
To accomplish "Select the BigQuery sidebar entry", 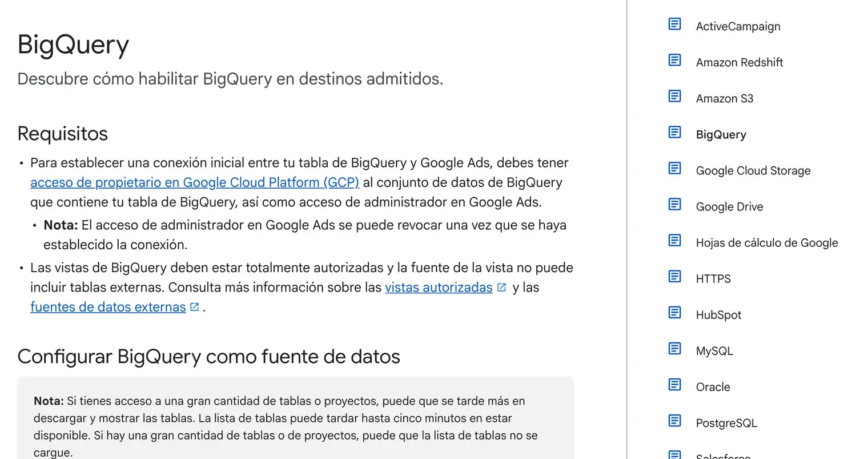I will pyautogui.click(x=721, y=134).
